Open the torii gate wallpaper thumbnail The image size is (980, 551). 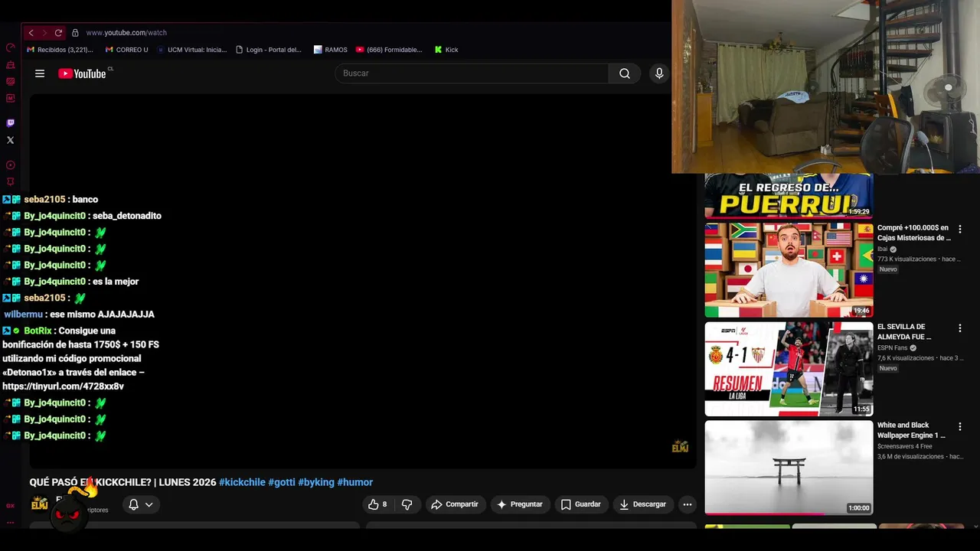789,468
